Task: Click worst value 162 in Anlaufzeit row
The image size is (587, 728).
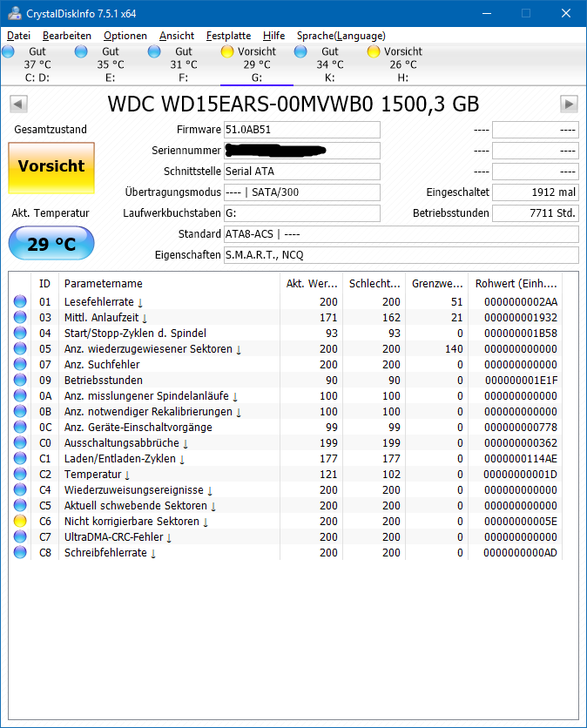Action: (x=392, y=318)
